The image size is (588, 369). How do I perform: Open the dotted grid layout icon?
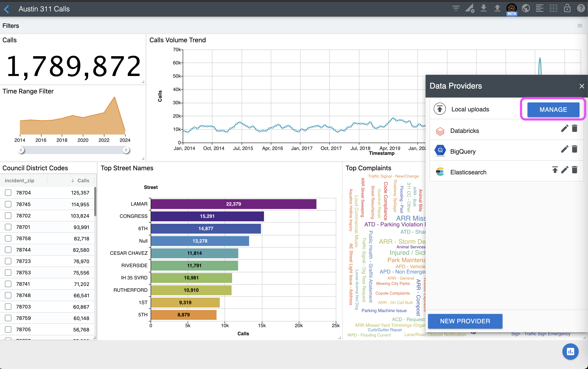[553, 9]
